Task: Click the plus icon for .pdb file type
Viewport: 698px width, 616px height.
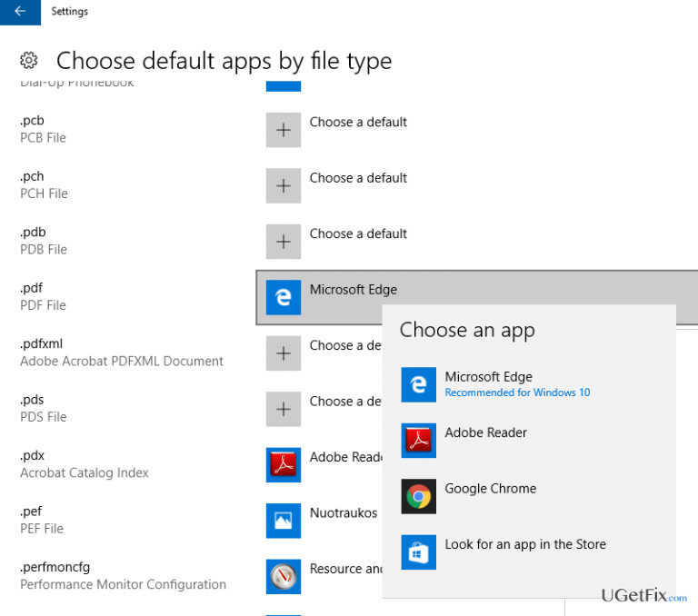Action: pos(284,242)
